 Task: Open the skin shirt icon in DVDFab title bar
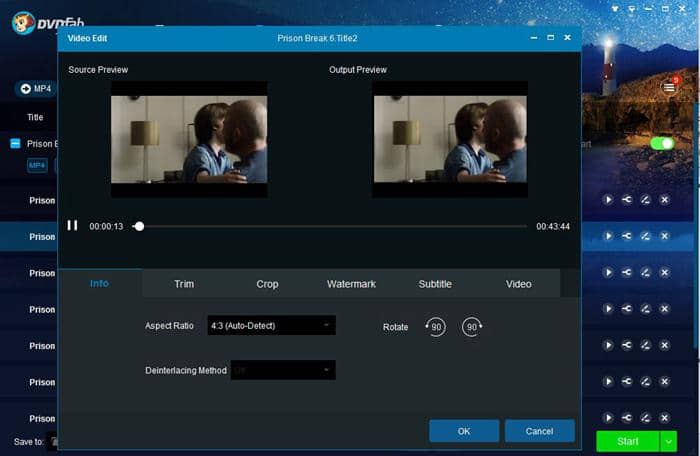(x=615, y=8)
